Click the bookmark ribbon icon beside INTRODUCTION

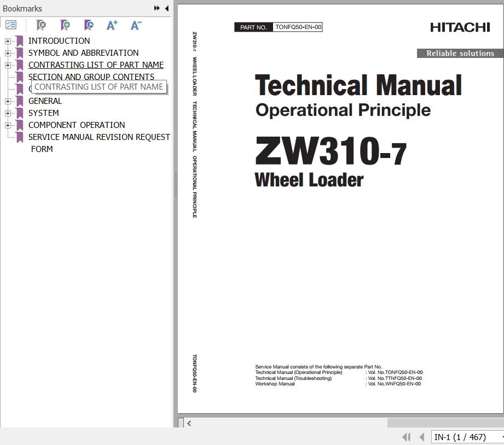coord(20,41)
